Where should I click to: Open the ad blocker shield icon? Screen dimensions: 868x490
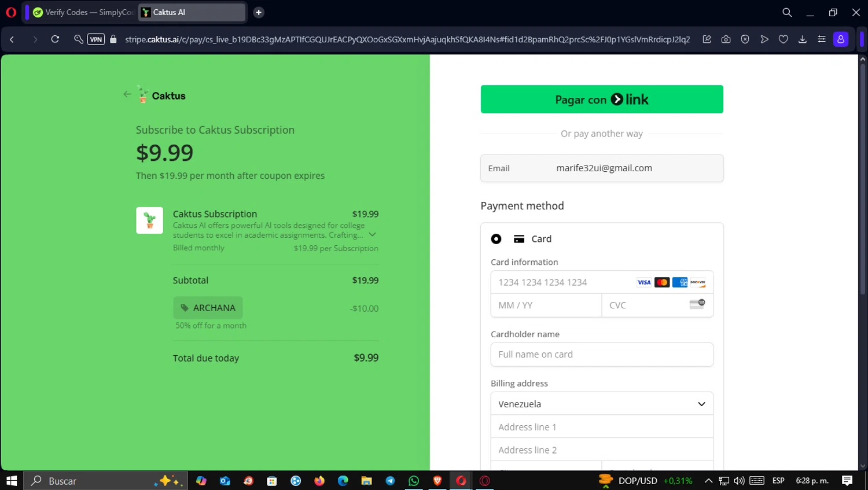point(745,39)
